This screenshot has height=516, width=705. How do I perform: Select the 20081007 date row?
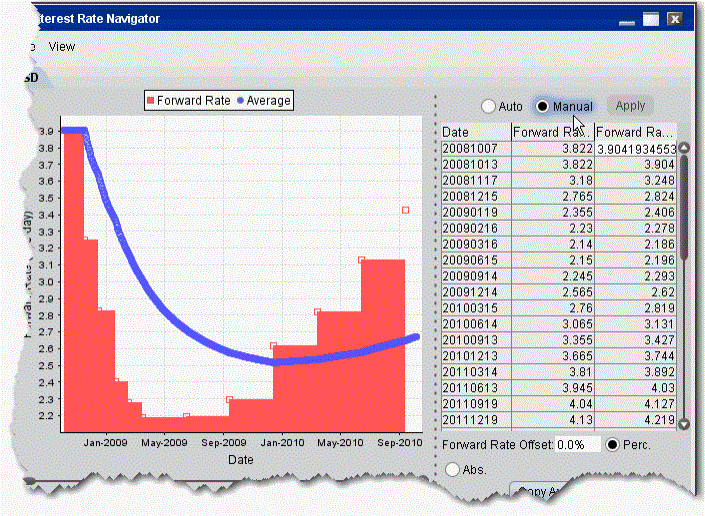click(x=475, y=148)
